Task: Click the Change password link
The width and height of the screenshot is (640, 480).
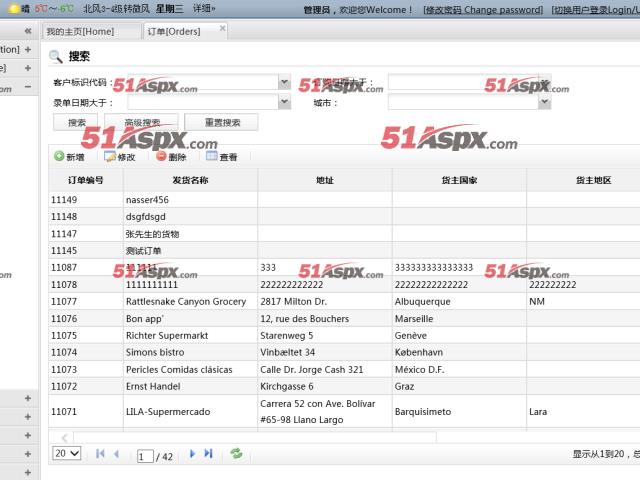Action: (x=484, y=9)
